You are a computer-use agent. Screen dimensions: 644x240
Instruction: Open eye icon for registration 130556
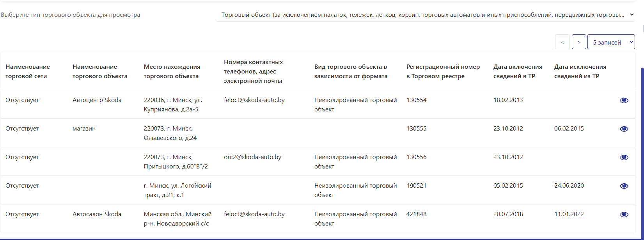point(624,158)
